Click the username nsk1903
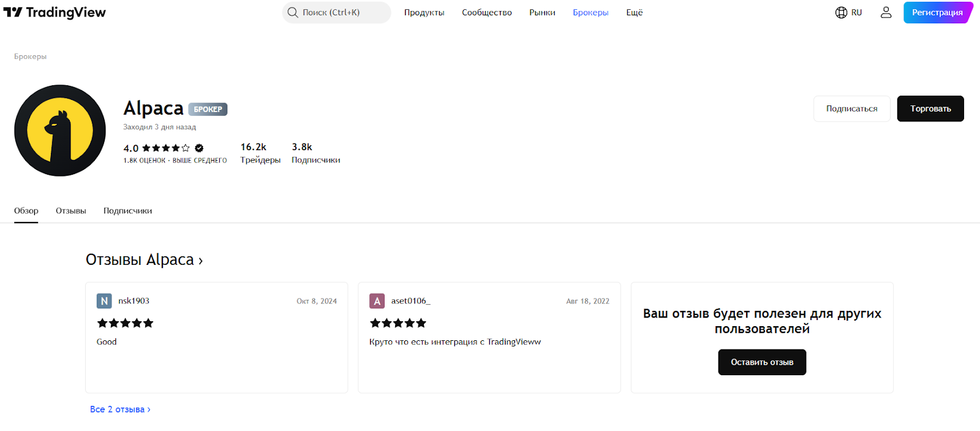This screenshot has width=980, height=431. tap(134, 301)
